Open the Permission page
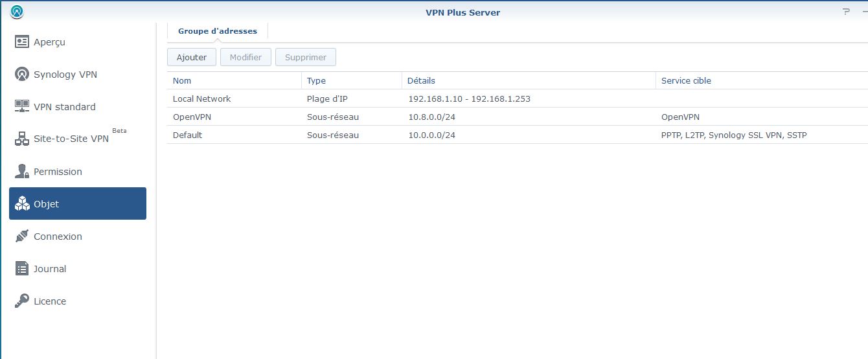This screenshot has width=868, height=359. (x=78, y=171)
